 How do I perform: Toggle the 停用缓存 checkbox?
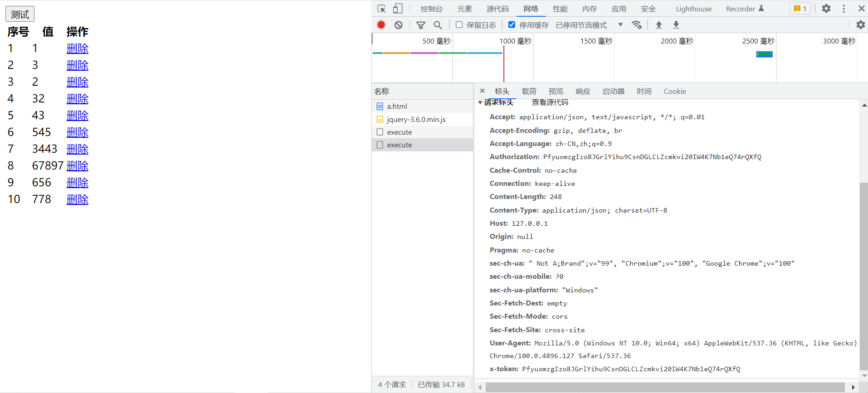(512, 25)
